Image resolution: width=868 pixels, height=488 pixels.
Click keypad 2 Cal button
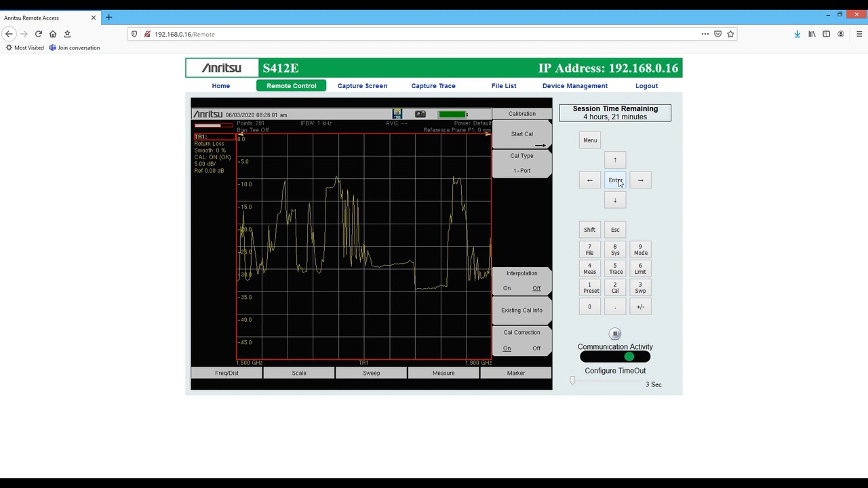pyautogui.click(x=615, y=287)
